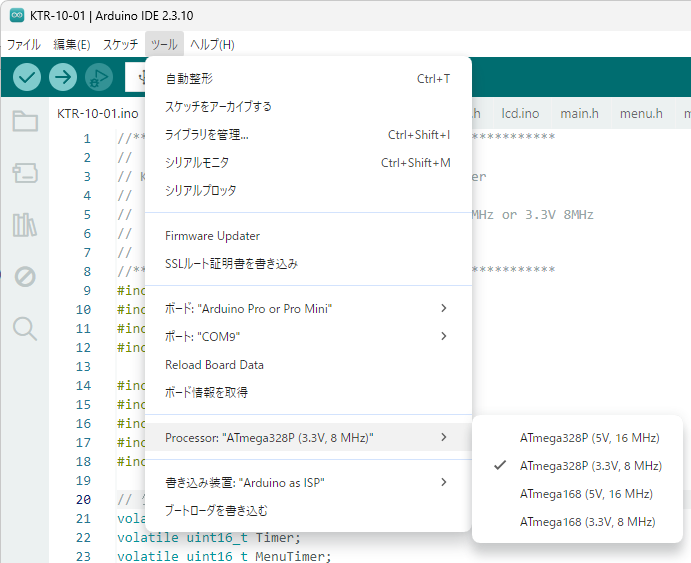The width and height of the screenshot is (691, 563).
Task: Click Reload Board Data
Action: coord(308,365)
